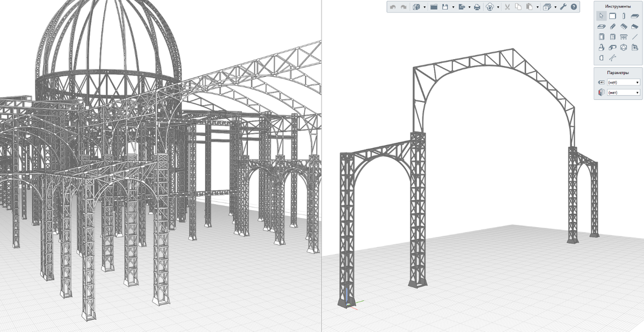Click the copy icon

click(518, 7)
